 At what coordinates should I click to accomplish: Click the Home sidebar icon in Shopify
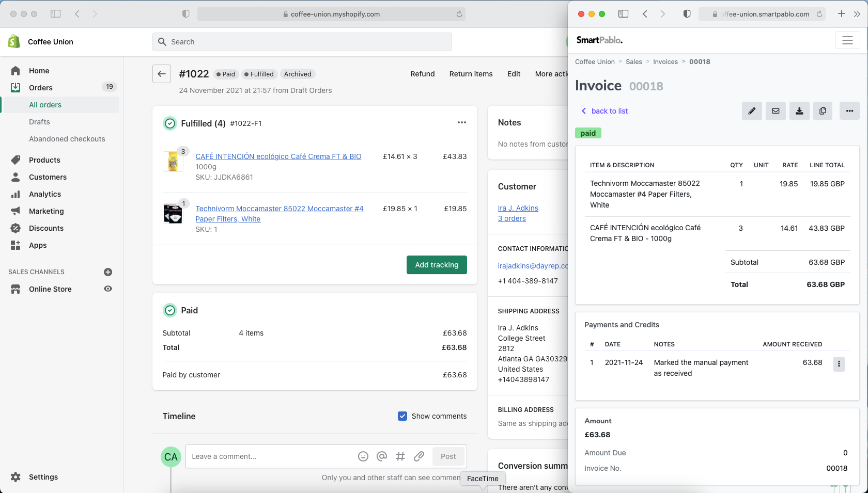point(16,71)
